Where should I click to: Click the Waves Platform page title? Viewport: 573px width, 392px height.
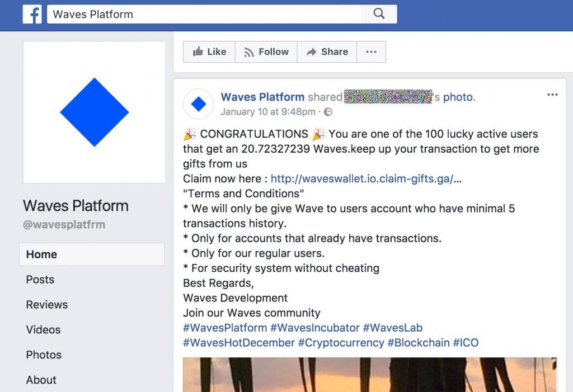(76, 206)
